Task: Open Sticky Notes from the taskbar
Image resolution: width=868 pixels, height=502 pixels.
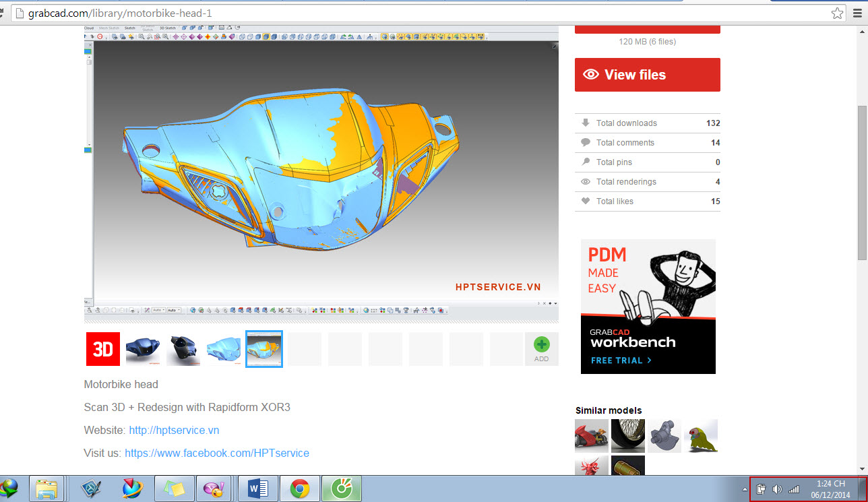Action: 174,489
